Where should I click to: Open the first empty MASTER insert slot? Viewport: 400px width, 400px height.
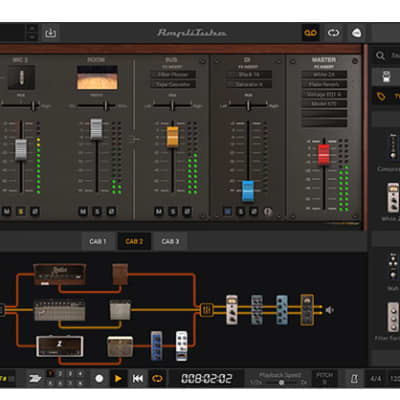[x=324, y=113]
